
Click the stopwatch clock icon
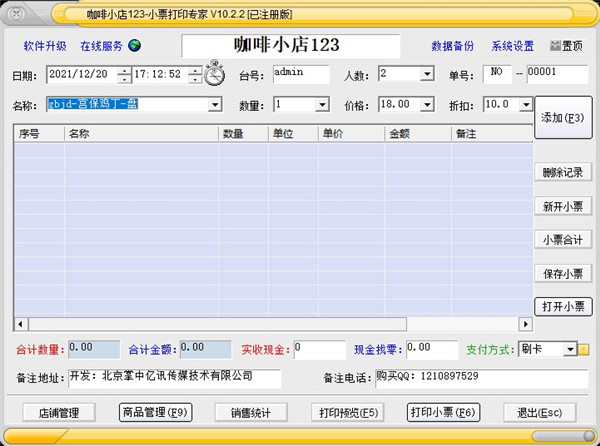click(x=215, y=74)
